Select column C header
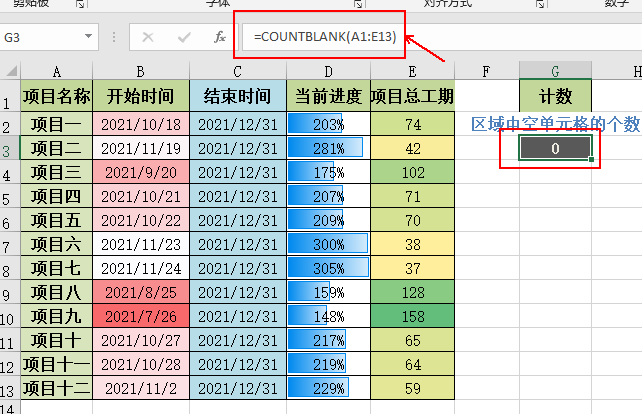This screenshot has width=642, height=414. pyautogui.click(x=238, y=71)
